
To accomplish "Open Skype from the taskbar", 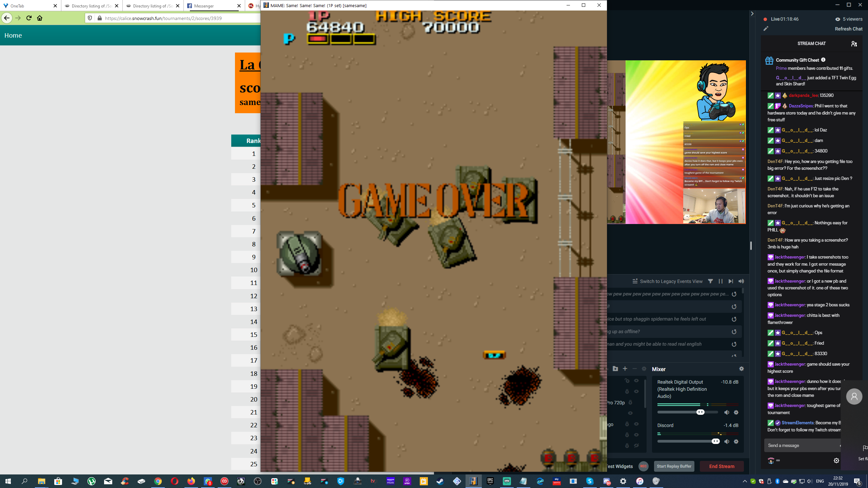I will pos(590,481).
